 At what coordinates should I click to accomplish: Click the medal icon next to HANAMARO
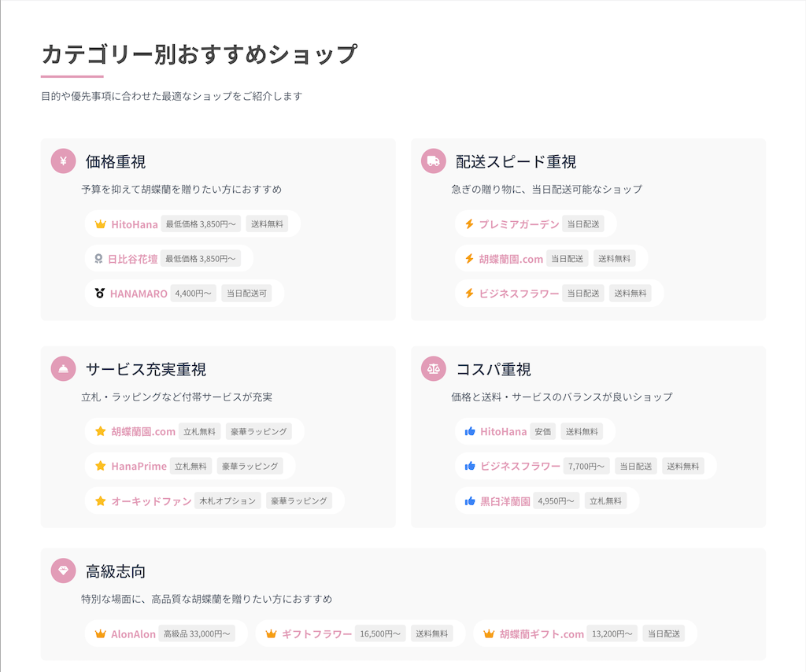tap(100, 294)
